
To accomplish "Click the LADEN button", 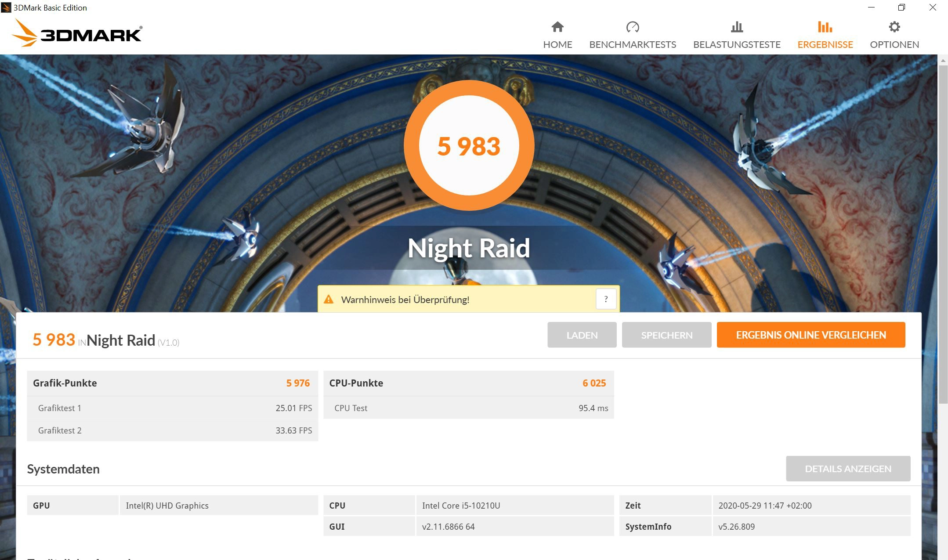I will (582, 335).
